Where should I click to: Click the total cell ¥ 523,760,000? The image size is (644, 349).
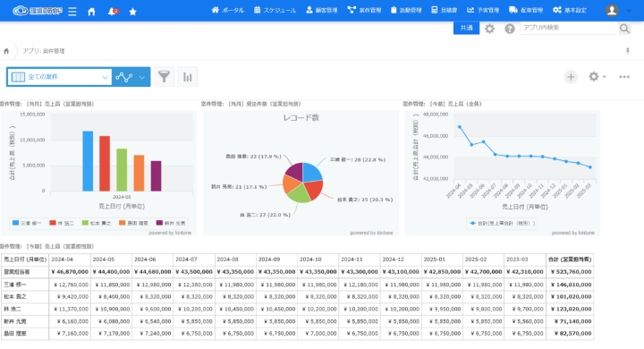[570, 272]
